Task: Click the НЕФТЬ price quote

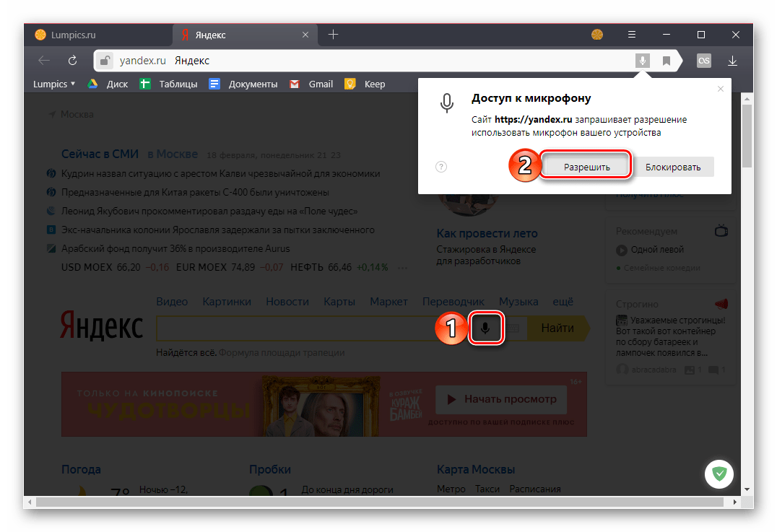Action: tap(339, 268)
